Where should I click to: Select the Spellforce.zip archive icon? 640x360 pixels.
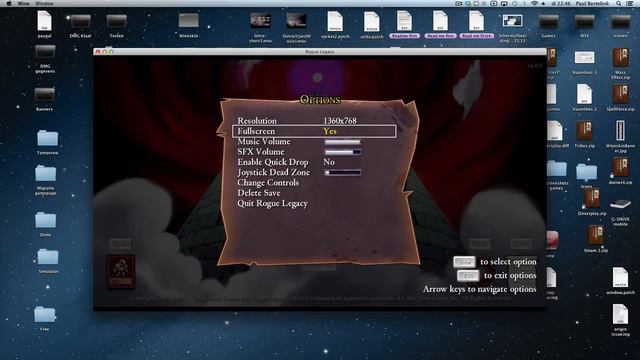[x=620, y=95]
